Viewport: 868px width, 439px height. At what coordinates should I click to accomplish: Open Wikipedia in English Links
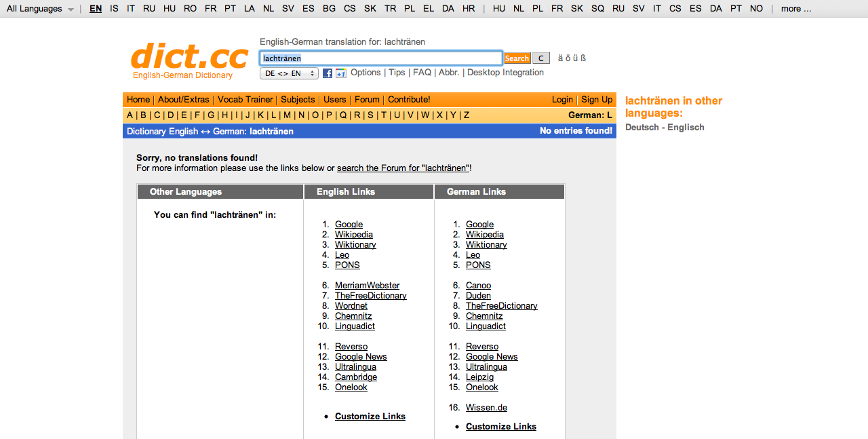tap(354, 235)
